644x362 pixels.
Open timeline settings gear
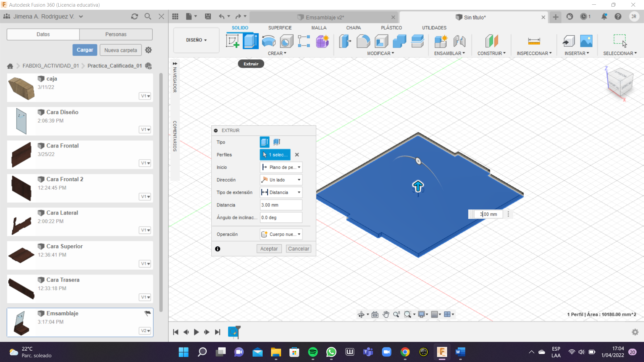pos(635,332)
